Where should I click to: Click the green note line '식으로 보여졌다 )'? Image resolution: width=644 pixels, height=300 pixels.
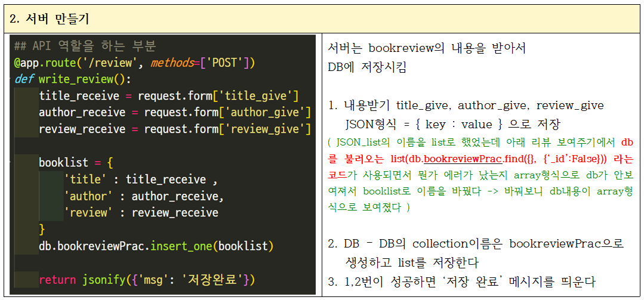(369, 208)
